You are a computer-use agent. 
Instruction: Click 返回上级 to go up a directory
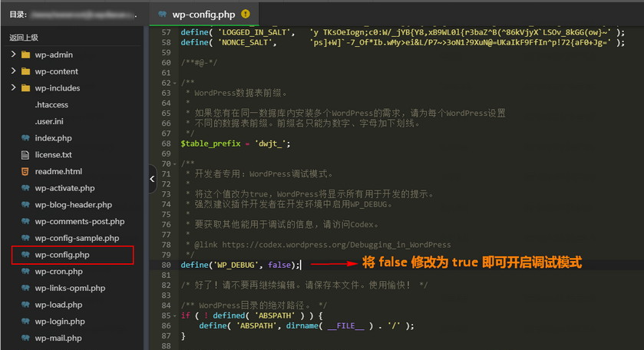(24, 37)
